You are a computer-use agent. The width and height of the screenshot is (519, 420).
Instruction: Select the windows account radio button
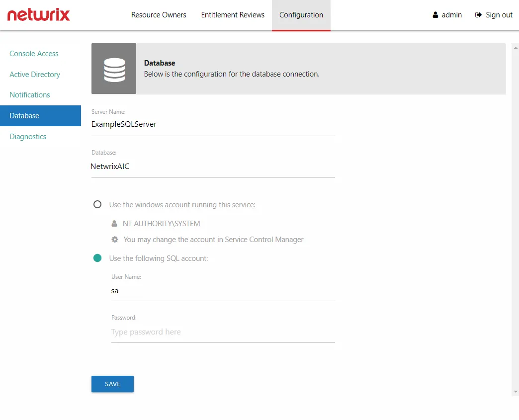tap(97, 204)
